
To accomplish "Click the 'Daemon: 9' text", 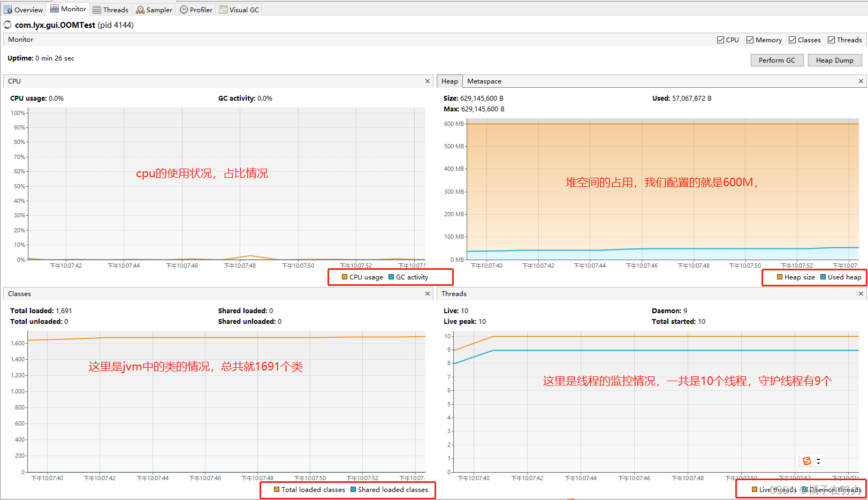I will [669, 311].
